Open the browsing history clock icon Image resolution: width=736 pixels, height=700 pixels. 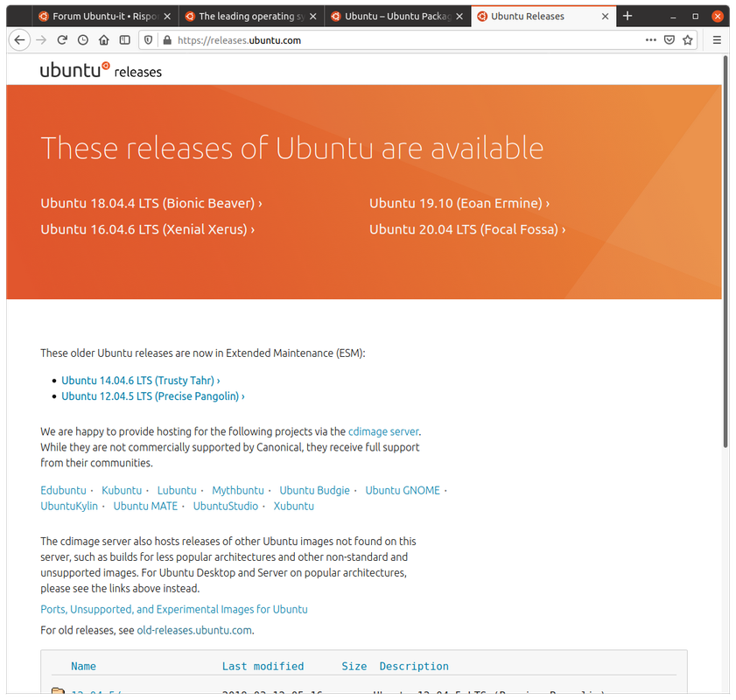(83, 40)
